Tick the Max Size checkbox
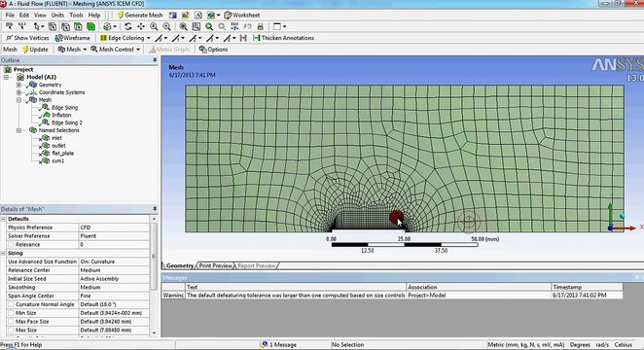Viewport: 644px width, 350px height. [x=11, y=331]
